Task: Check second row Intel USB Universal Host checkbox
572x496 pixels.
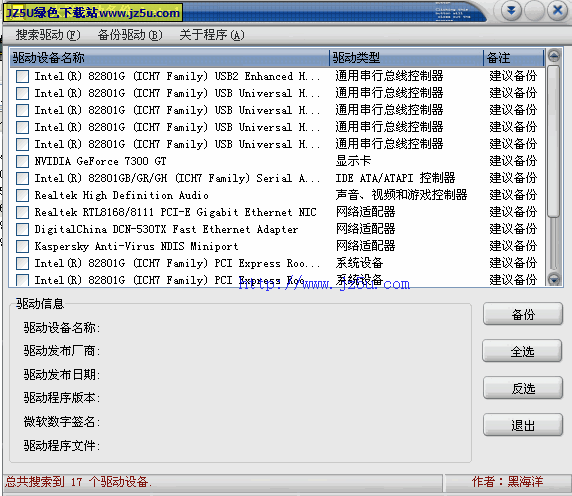Action: [x=23, y=94]
